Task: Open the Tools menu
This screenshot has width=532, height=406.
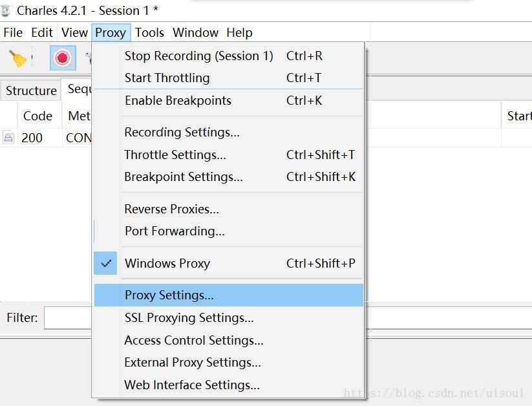Action: coord(149,32)
